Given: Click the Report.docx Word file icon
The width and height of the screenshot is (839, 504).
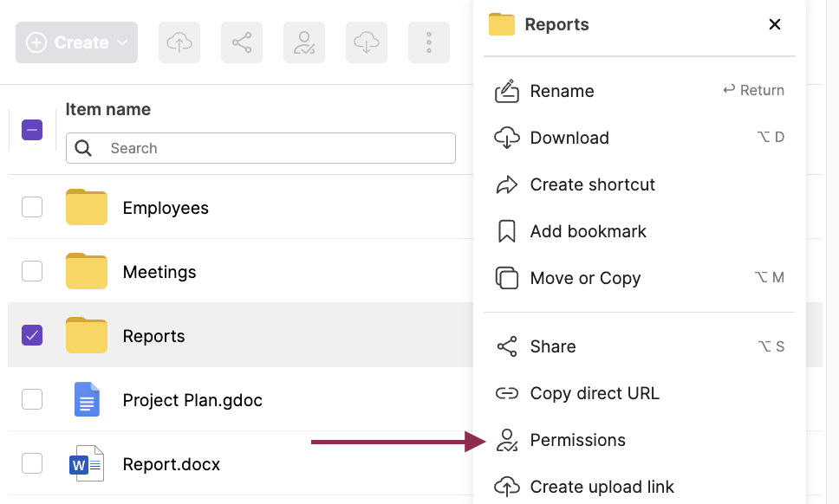Looking at the screenshot, I should (87, 464).
